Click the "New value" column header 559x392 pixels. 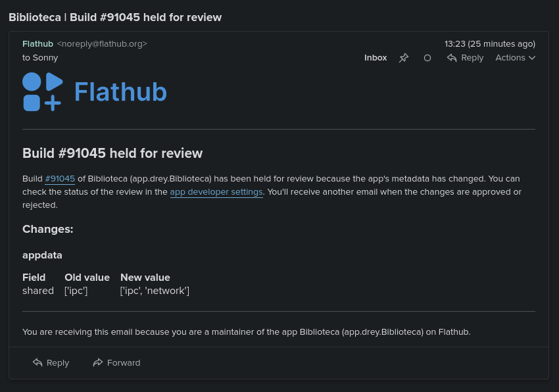145,278
